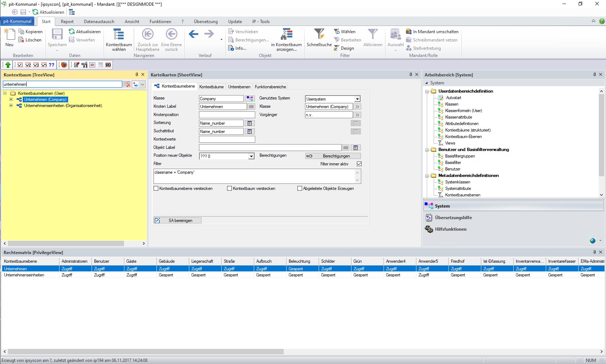The image size is (606, 364).
Task: Click the SA bereinigen button
Action: [177, 220]
